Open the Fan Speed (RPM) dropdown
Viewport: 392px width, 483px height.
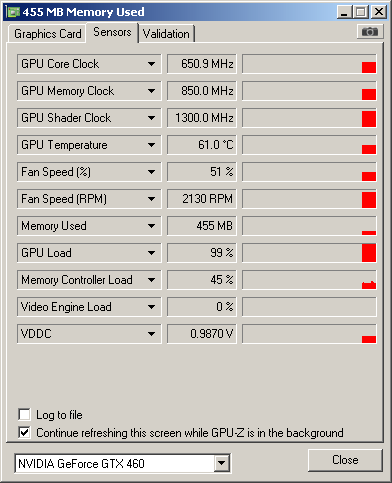[x=151, y=199]
